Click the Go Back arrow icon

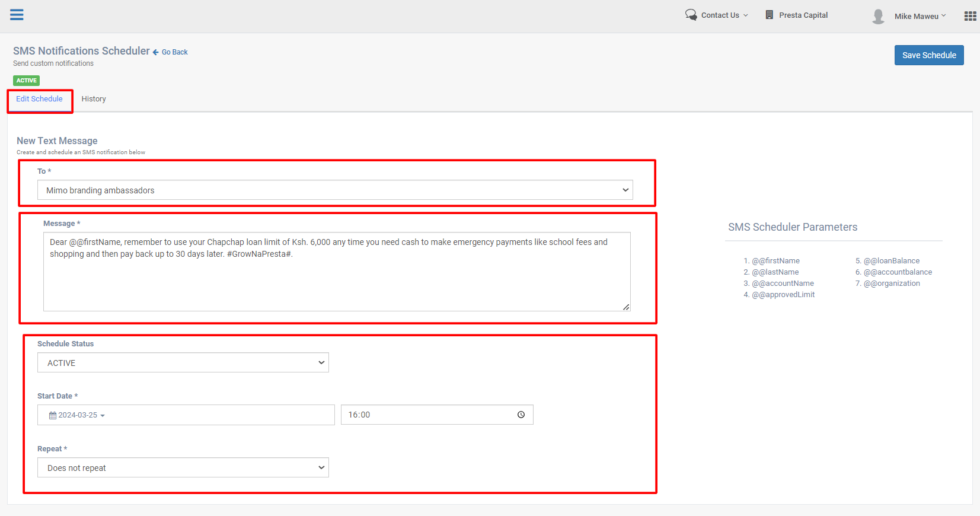click(x=156, y=52)
